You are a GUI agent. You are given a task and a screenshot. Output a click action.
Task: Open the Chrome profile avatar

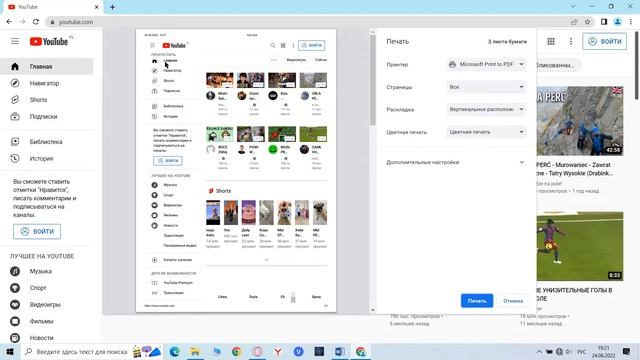(x=618, y=22)
